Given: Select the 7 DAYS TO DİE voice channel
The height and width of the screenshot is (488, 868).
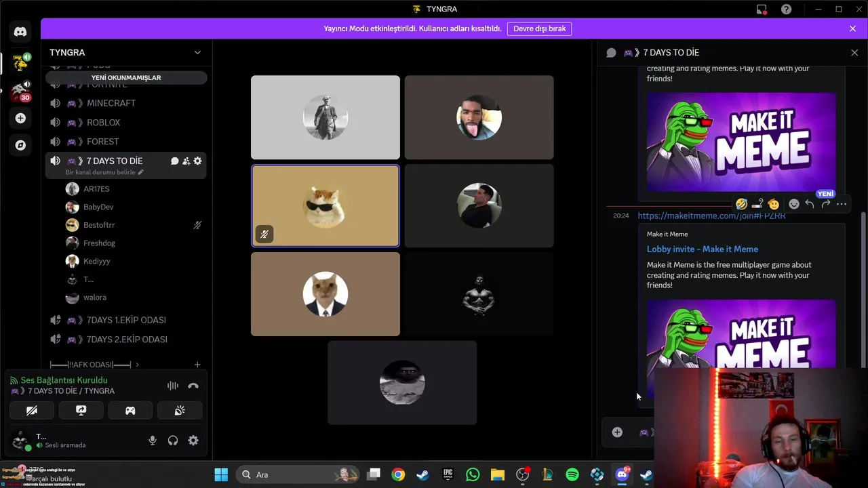Looking at the screenshot, I should coord(114,161).
